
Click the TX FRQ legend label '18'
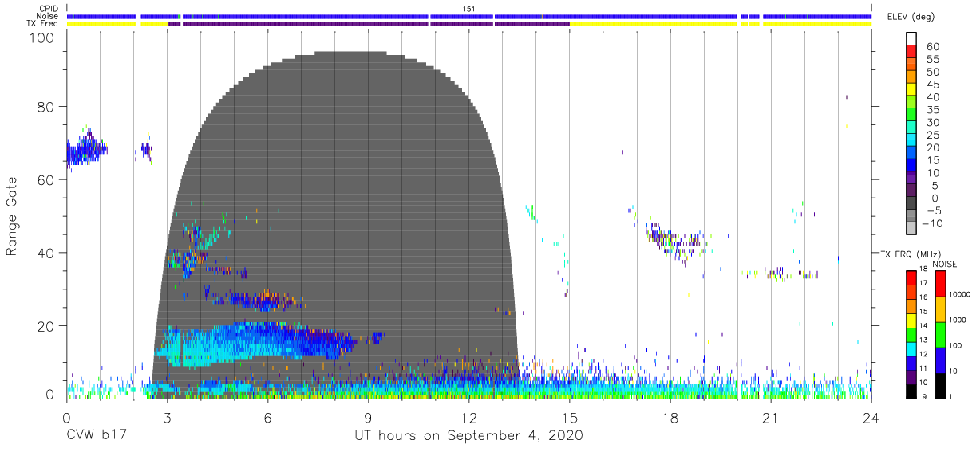[925, 270]
